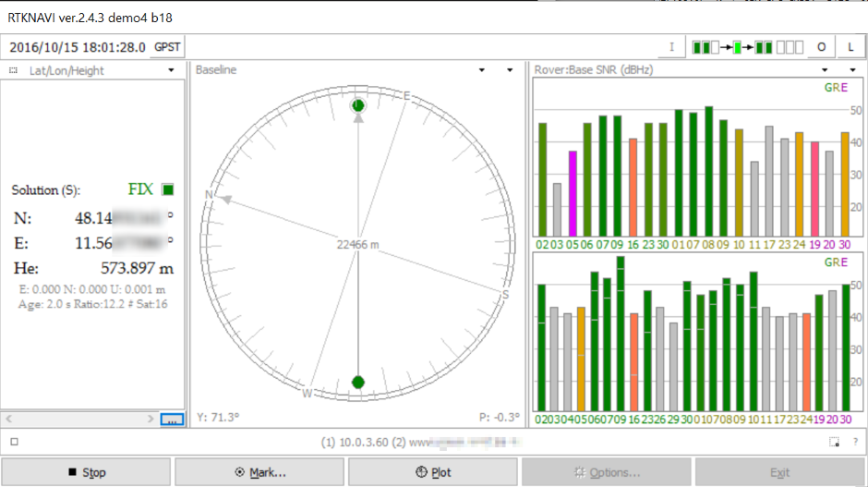Click the O output stream button

(822, 47)
